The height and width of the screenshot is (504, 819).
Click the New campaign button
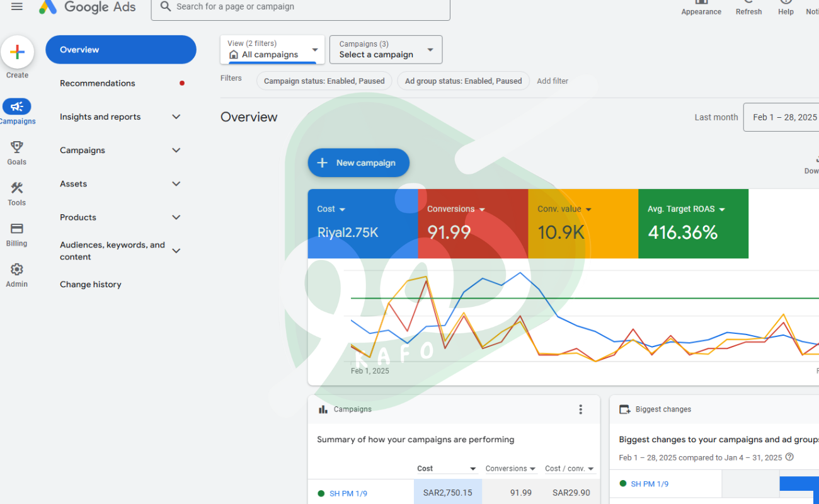(x=358, y=163)
